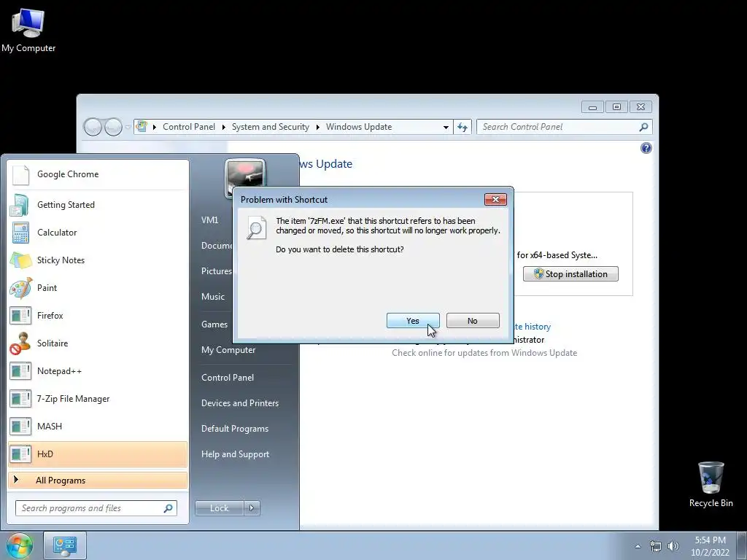Expand arrow after System and Security breadcrumb

coord(318,127)
